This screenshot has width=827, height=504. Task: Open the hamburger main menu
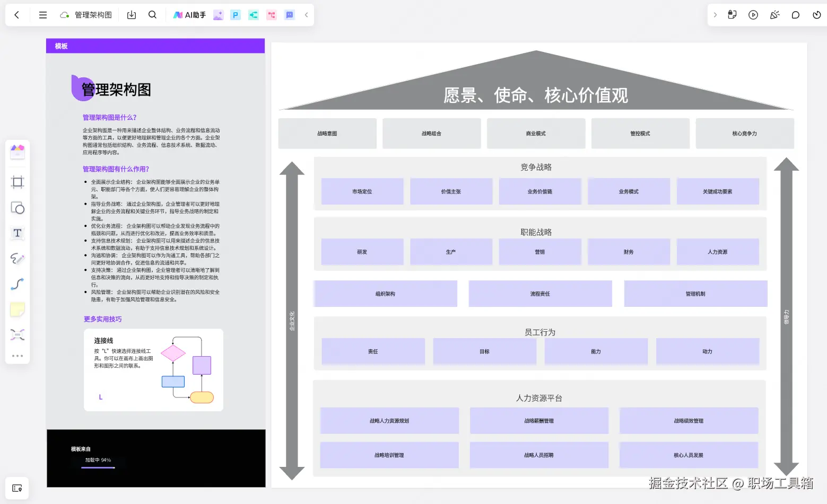[42, 15]
